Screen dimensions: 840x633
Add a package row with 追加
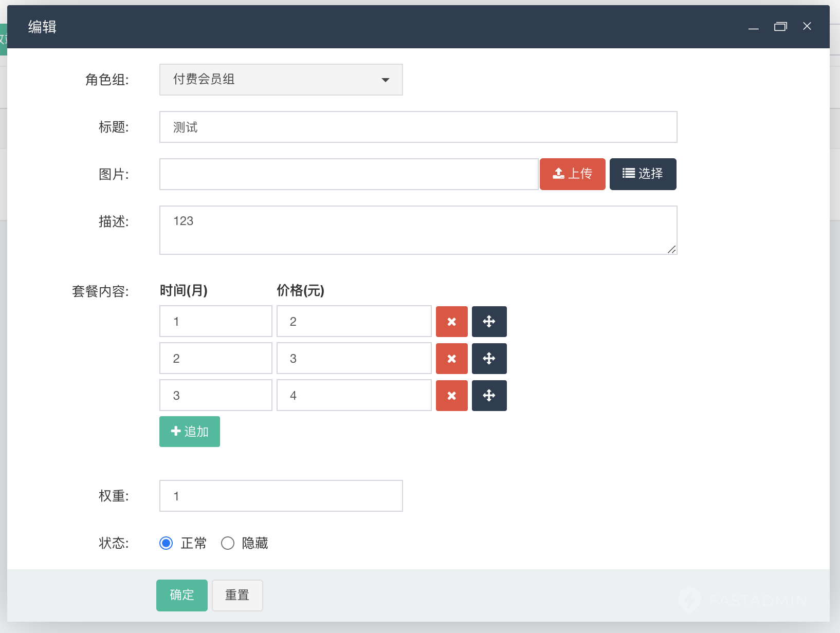click(190, 432)
